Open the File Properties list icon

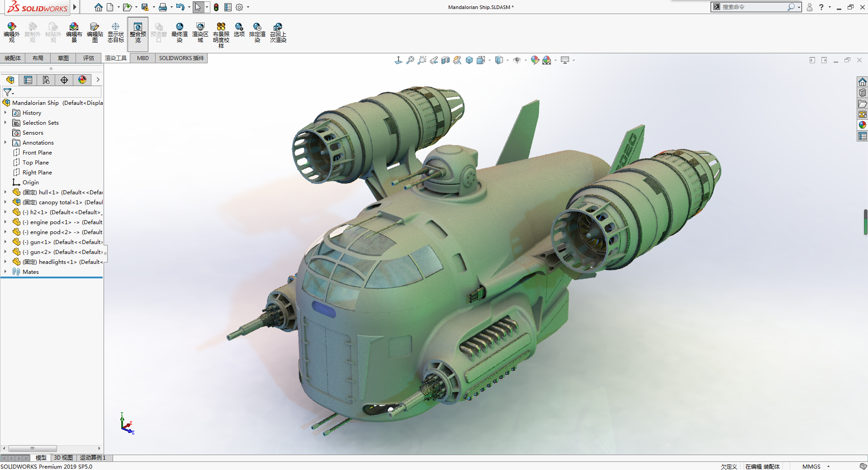[228, 7]
